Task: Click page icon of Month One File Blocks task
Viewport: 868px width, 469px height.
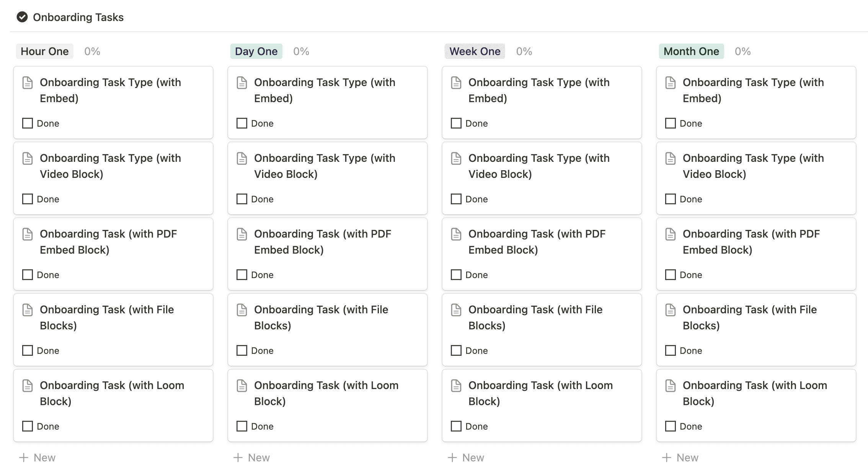Action: point(671,310)
